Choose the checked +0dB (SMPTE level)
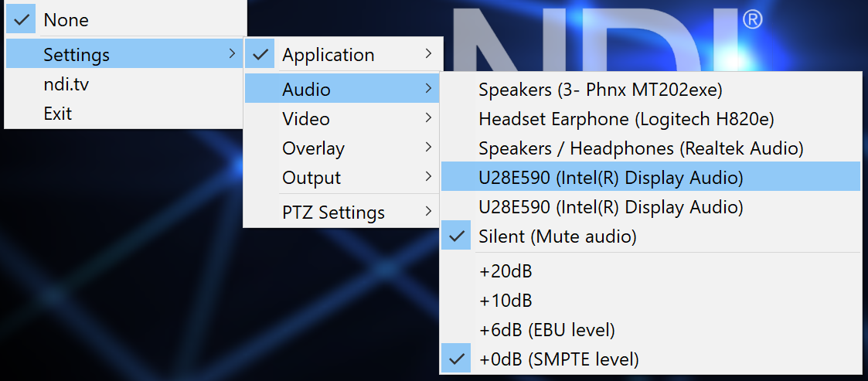Viewport: 868px width, 381px height. click(x=651, y=359)
